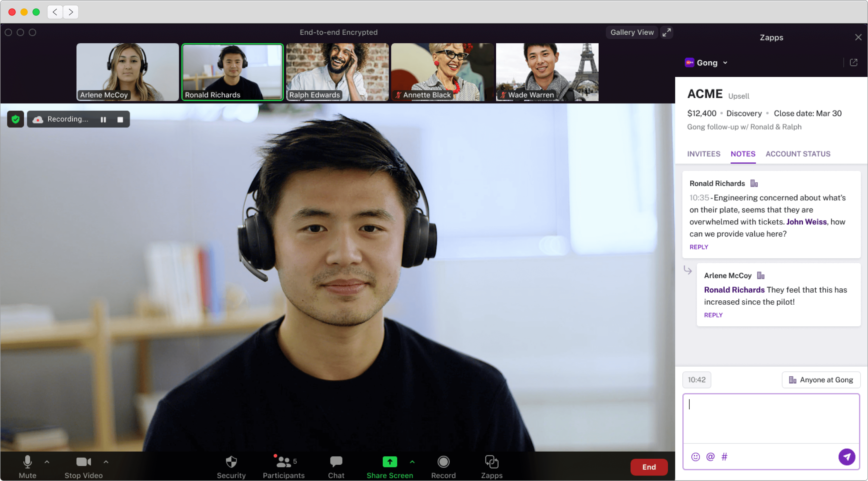Open the Security menu
Image resolution: width=868 pixels, height=481 pixels.
point(231,467)
